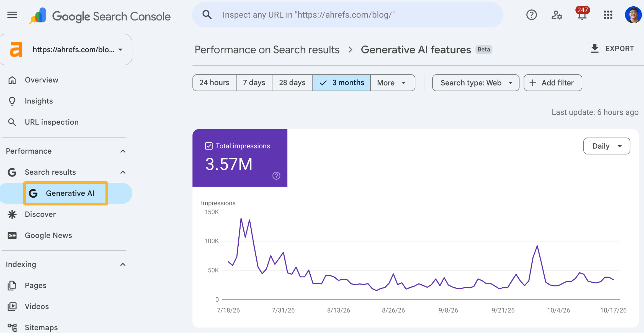Click the Add filter button
The width and height of the screenshot is (644, 333).
[x=553, y=83]
